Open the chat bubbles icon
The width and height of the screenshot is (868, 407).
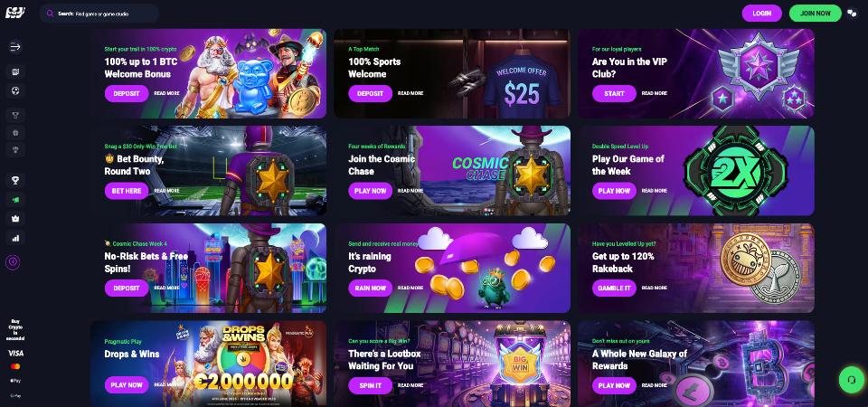[852, 14]
